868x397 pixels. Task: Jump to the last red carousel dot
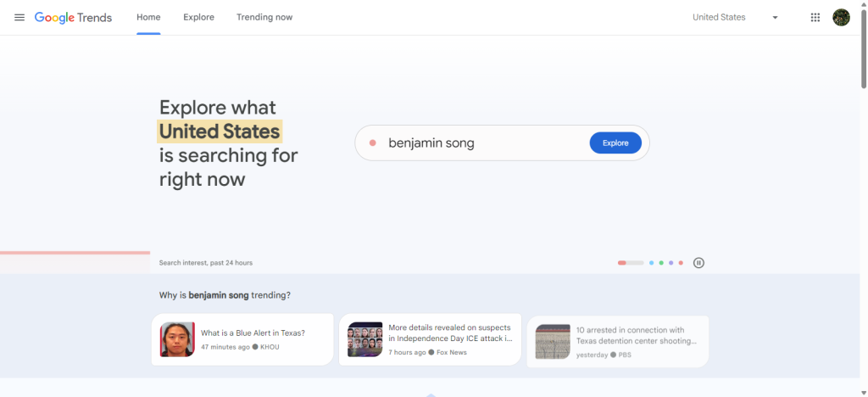click(x=681, y=263)
